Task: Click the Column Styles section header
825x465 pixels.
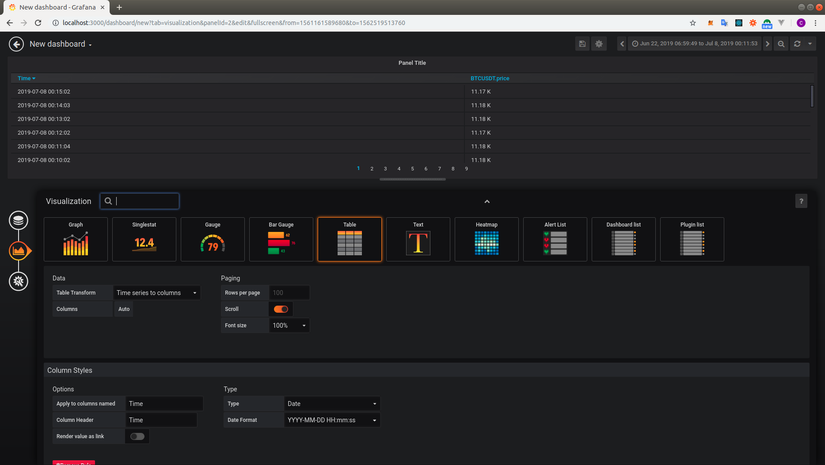Action: pos(426,370)
